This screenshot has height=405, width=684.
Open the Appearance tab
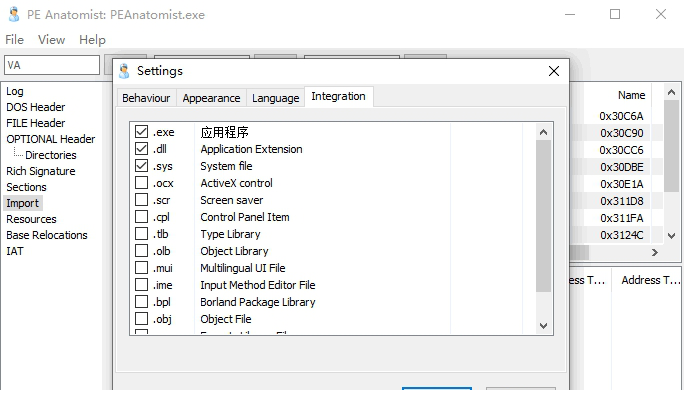[x=211, y=98]
